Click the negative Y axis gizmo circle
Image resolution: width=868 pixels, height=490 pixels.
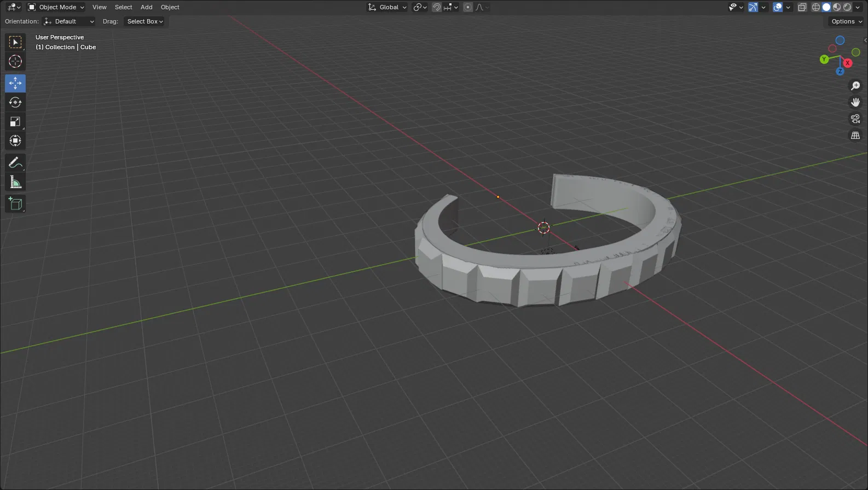[856, 52]
